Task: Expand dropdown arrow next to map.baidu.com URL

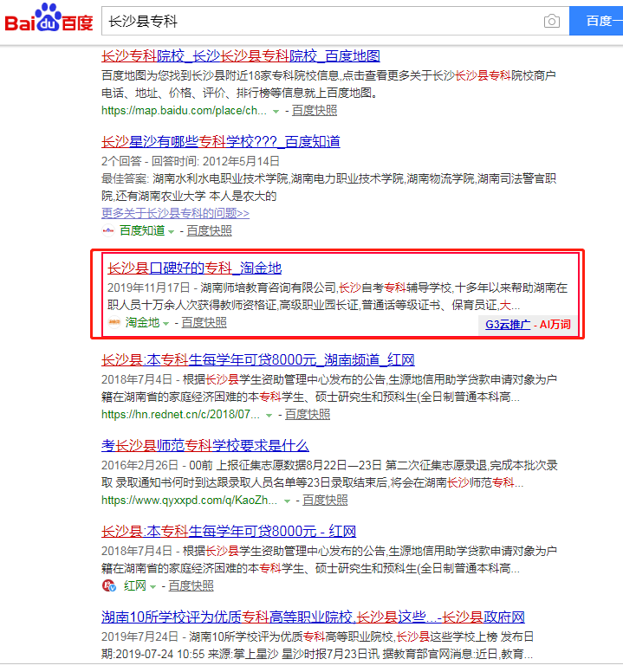Action: (x=276, y=112)
